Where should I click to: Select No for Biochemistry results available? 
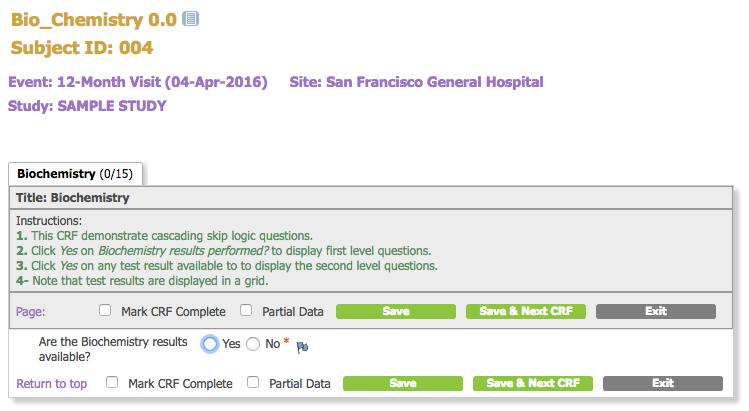[x=253, y=344]
